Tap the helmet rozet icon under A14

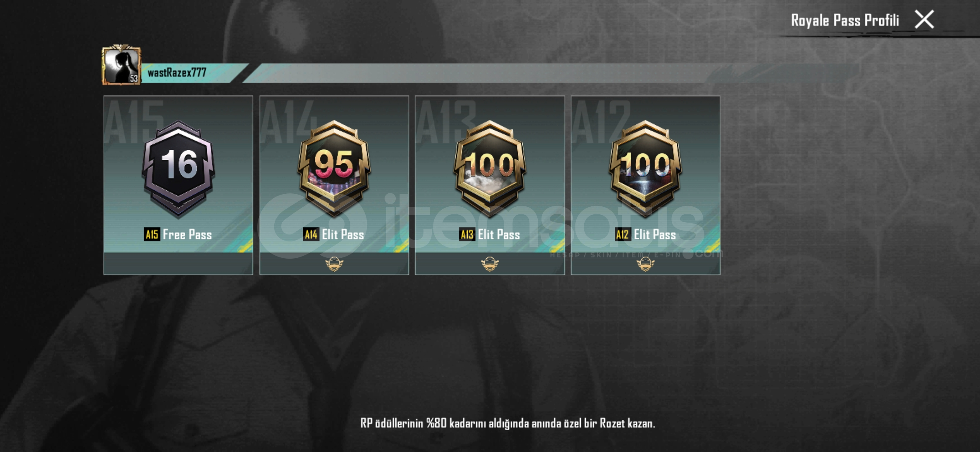pos(334,264)
